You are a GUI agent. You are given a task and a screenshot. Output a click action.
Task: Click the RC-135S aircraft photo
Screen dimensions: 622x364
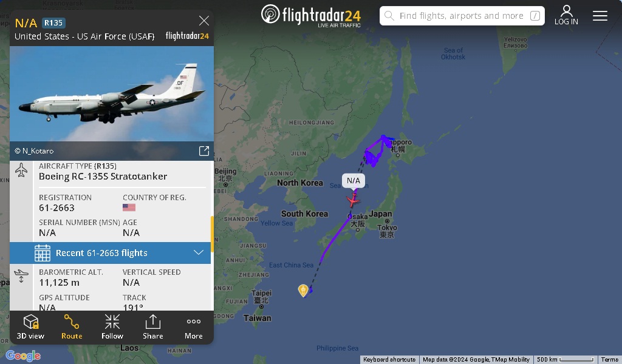[x=112, y=93]
